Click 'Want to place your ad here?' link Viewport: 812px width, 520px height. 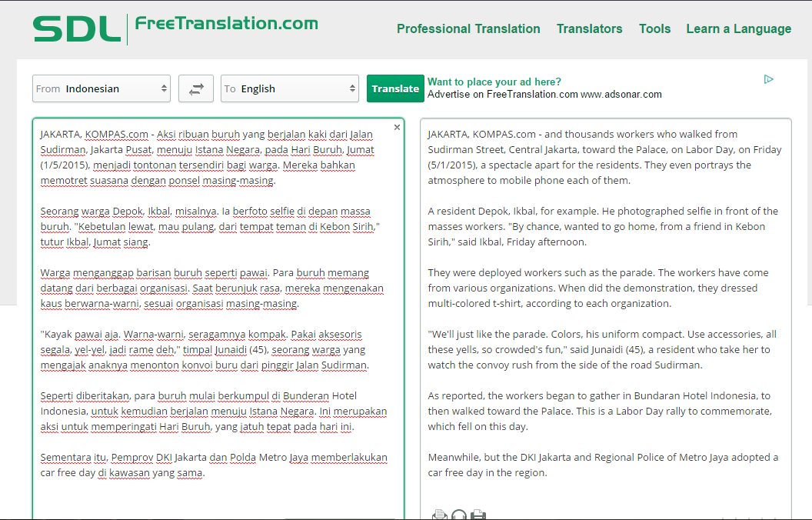(x=494, y=82)
